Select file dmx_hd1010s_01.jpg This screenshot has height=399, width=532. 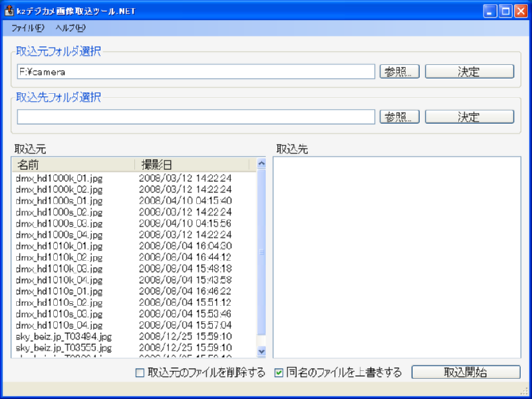point(59,292)
